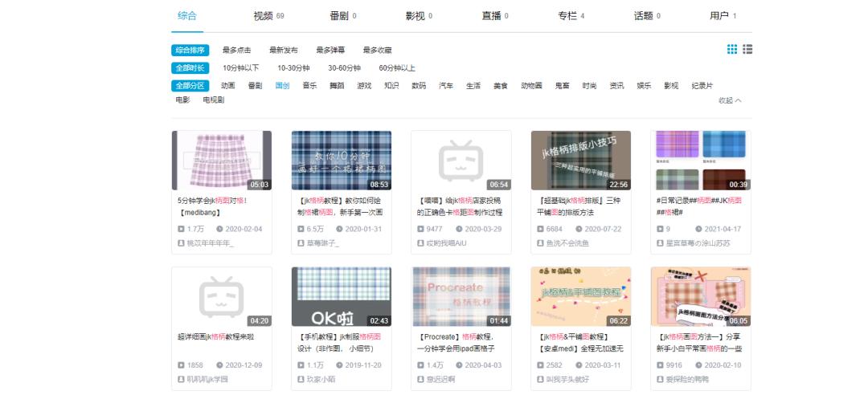
Task: Sort results by 最多收藏
Action: pyautogui.click(x=378, y=51)
